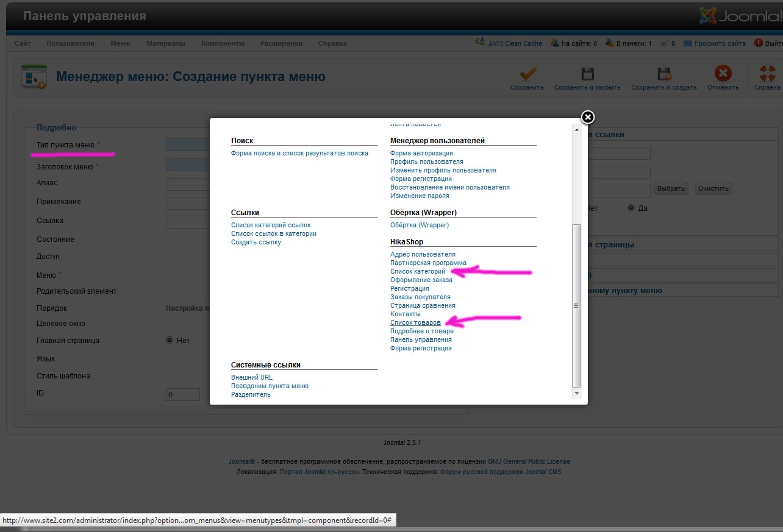Click the Сохранить save icon
The width and height of the screenshot is (783, 532).
527,74
